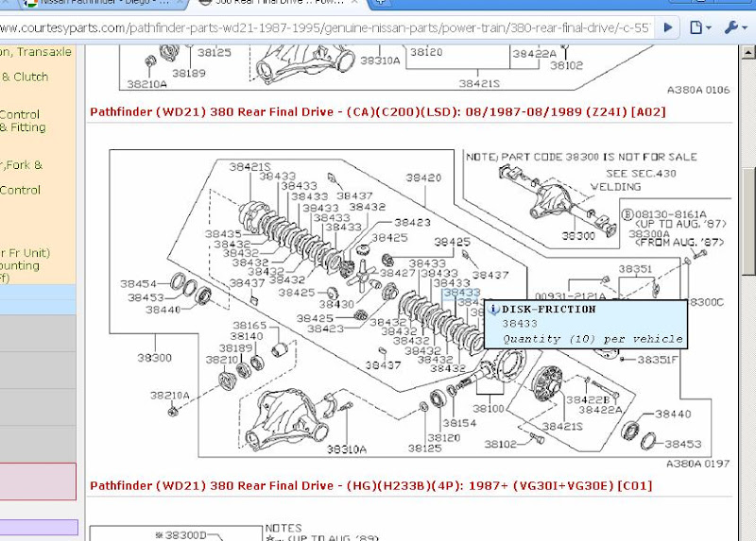Click part number 38422B in the diagram
This screenshot has height=541, width=756.
[x=588, y=399]
